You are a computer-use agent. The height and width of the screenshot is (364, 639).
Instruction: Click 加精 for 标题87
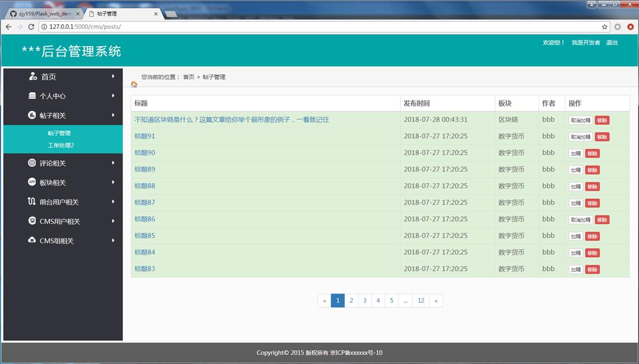click(576, 203)
